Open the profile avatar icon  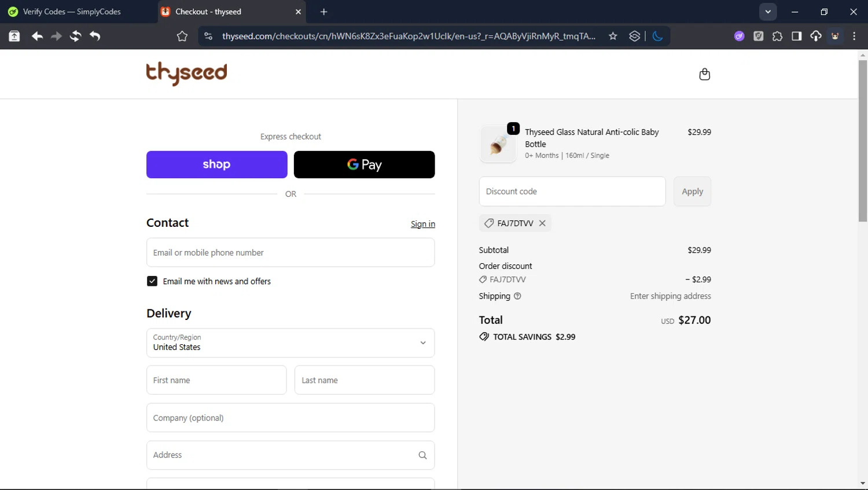tap(835, 36)
